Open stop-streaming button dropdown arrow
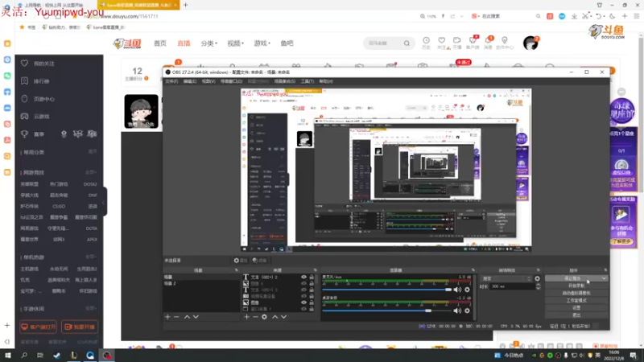The height and width of the screenshot is (362, 644). click(x=604, y=278)
